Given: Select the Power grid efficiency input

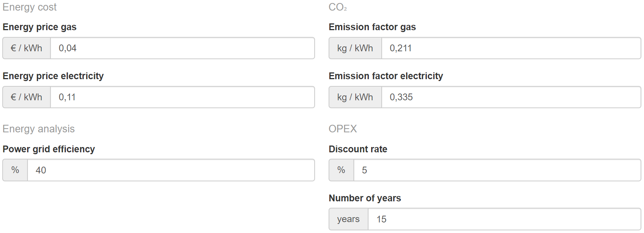Looking at the screenshot, I should (171, 170).
